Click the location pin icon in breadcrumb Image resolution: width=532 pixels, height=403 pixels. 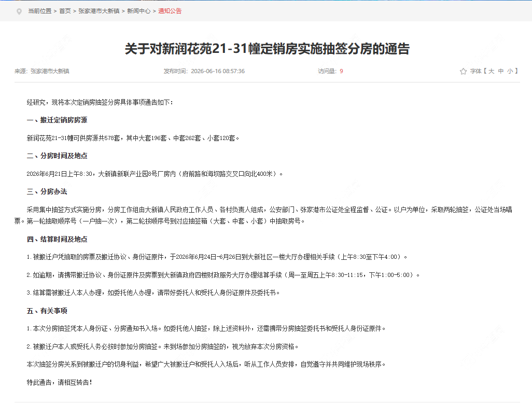pyautogui.click(x=19, y=11)
